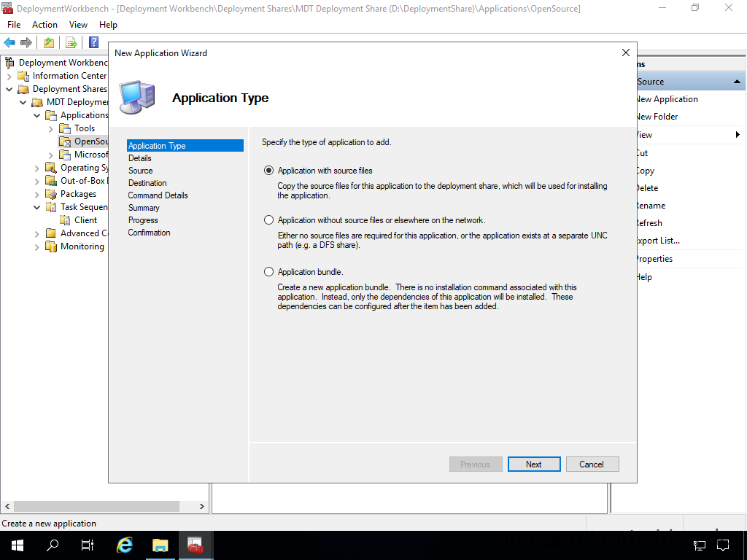Collapse the OpenSource actions section header
This screenshot has height=560, width=747.
(737, 82)
